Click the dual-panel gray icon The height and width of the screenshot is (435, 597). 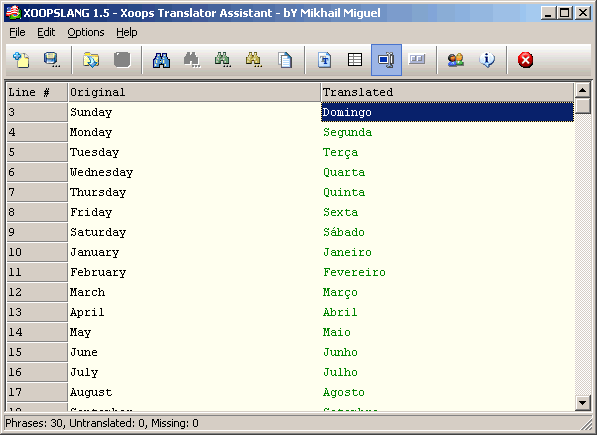pyautogui.click(x=417, y=59)
